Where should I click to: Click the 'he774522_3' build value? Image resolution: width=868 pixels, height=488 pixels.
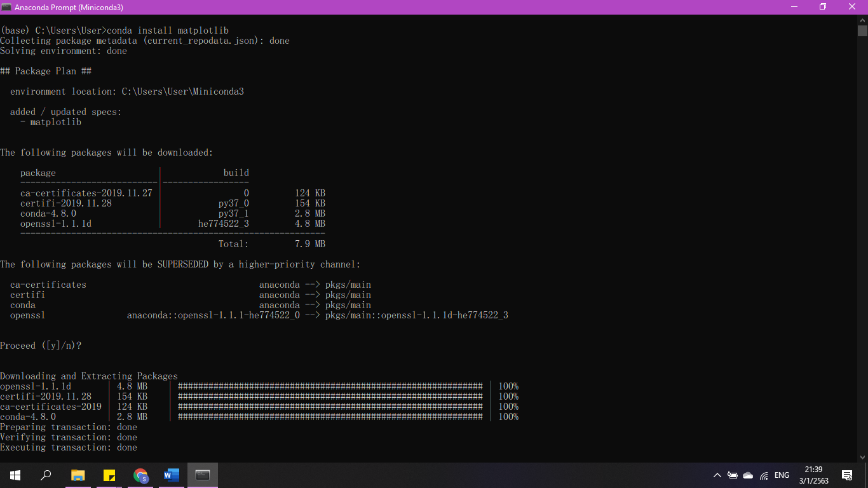click(224, 224)
